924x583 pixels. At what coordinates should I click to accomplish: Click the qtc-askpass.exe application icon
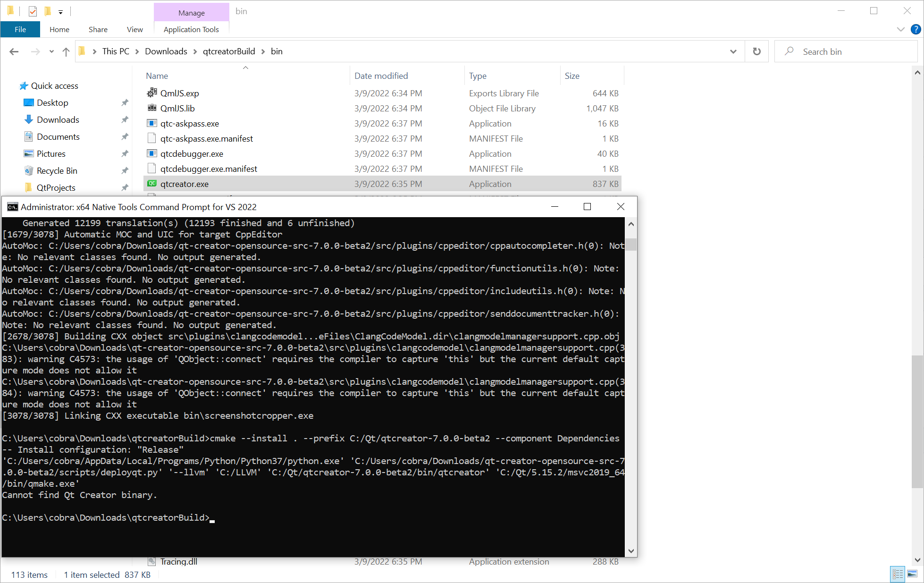151,123
